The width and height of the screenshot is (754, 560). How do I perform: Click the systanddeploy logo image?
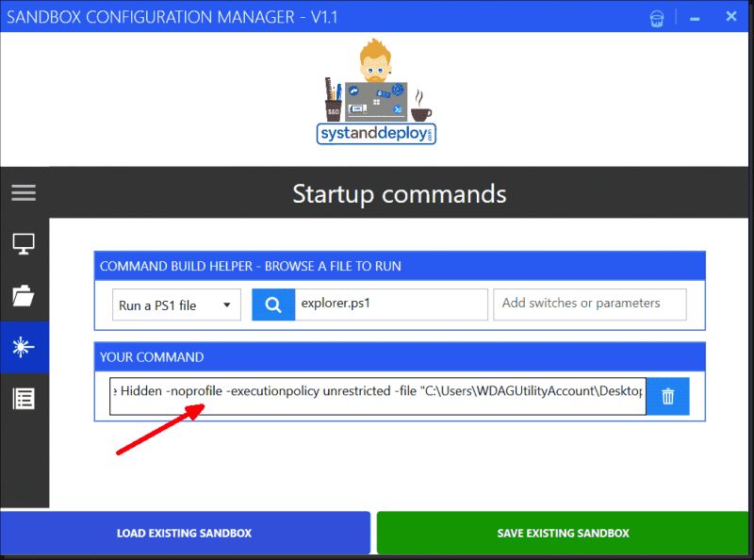pyautogui.click(x=376, y=90)
